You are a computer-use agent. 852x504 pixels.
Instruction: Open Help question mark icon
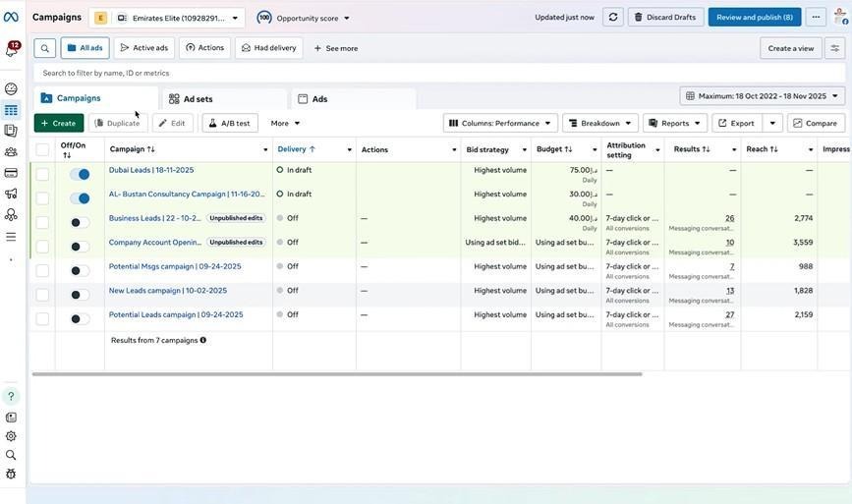[x=11, y=397]
